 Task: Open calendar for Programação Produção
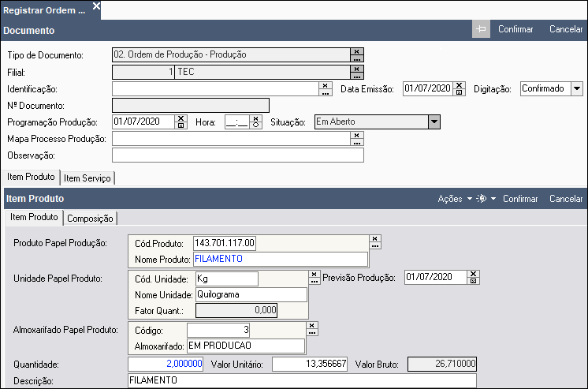click(180, 125)
